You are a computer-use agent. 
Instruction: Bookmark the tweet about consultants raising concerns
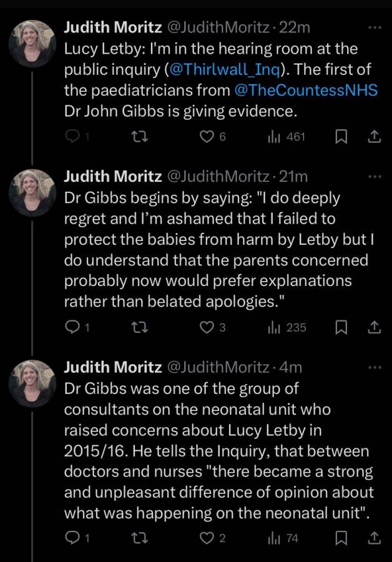[341, 538]
